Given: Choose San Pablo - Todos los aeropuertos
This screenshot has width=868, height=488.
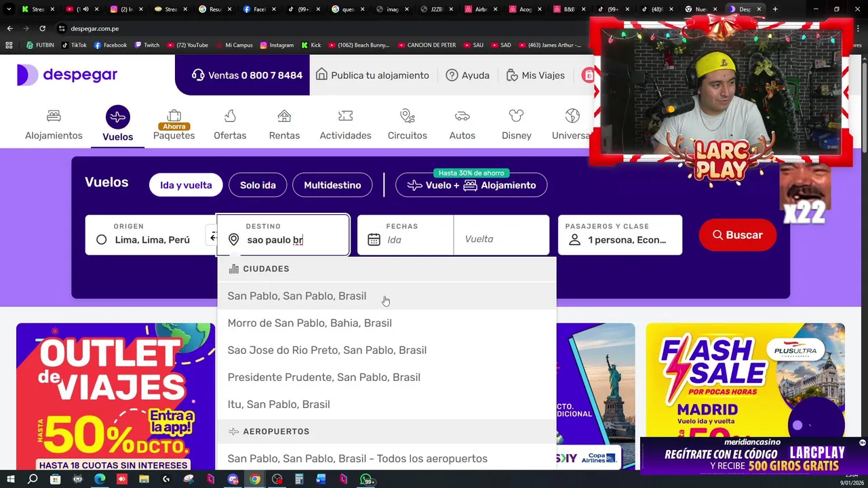Looking at the screenshot, I should point(387,458).
